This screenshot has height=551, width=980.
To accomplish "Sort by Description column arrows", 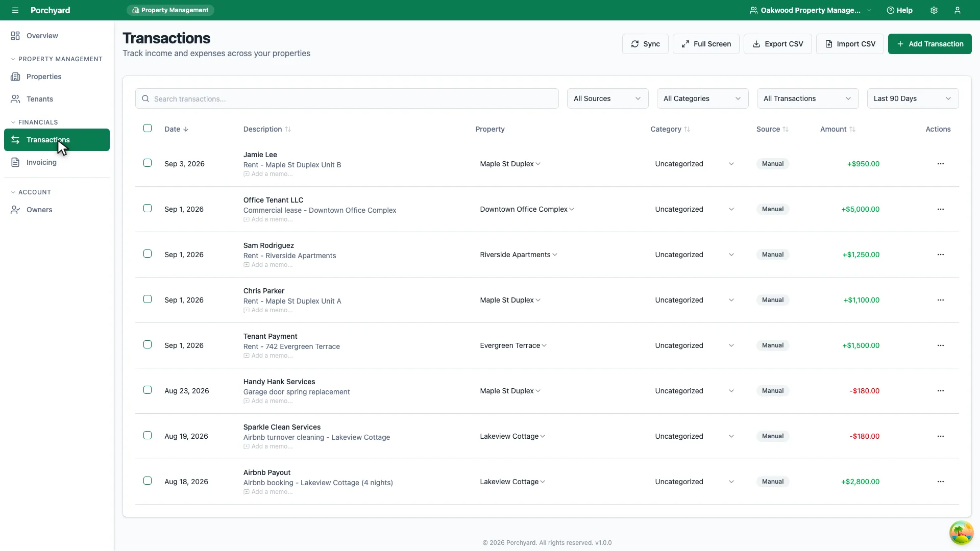I will (288, 129).
